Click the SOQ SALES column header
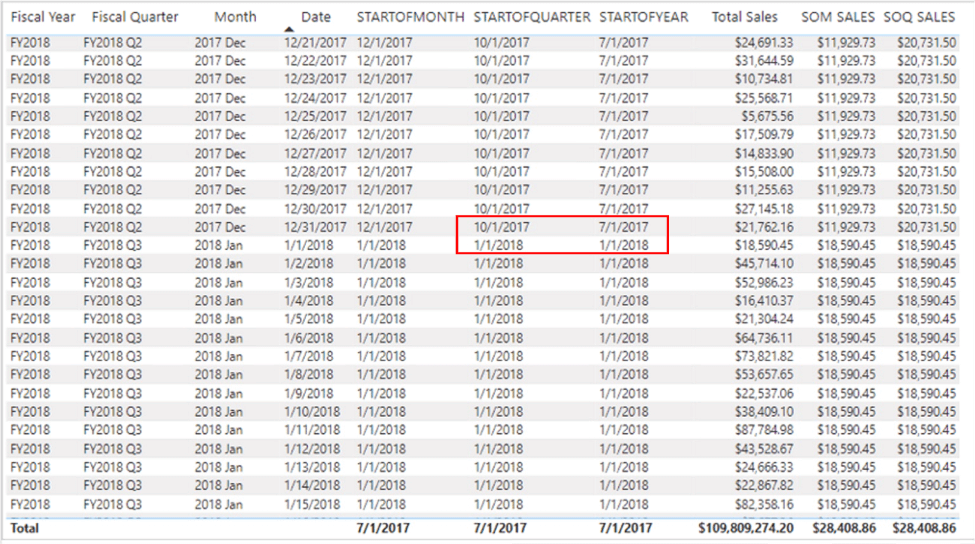975x544 pixels. (919, 17)
